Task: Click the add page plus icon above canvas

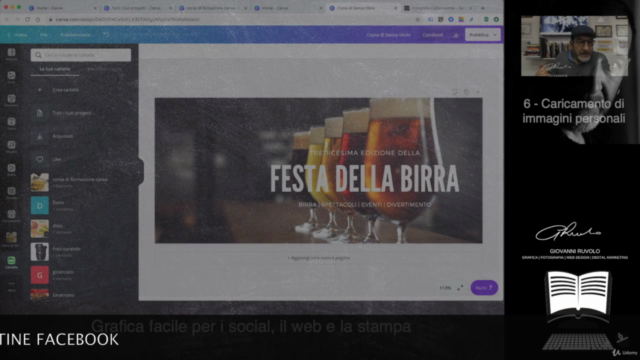Action: coord(478,92)
